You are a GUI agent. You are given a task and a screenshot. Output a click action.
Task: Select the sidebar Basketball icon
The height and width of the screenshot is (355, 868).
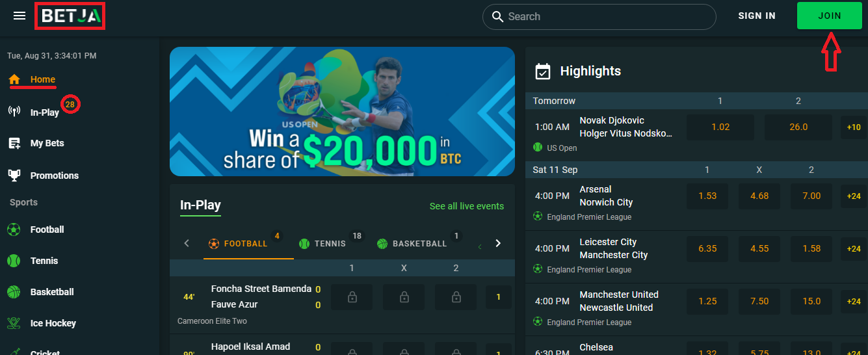14,292
